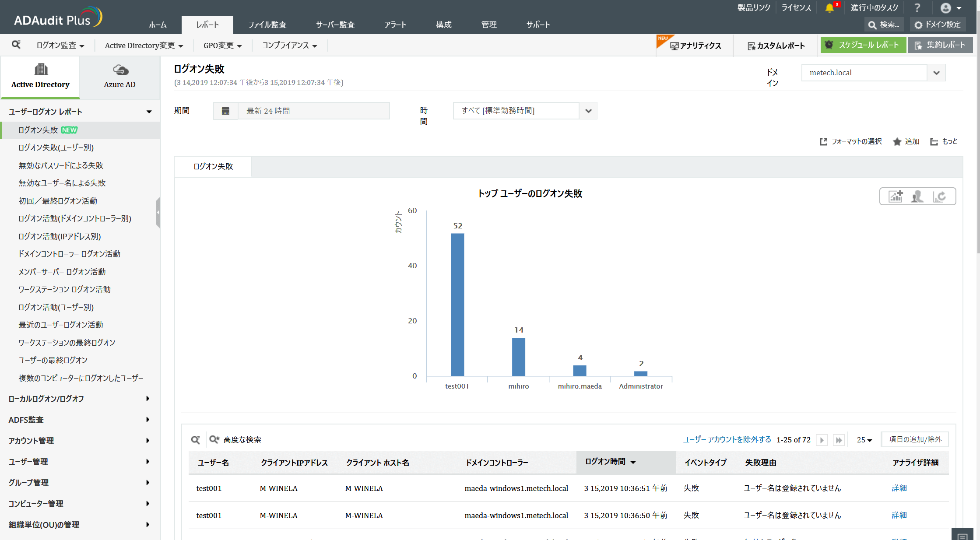Image resolution: width=980 pixels, height=540 pixels.
Task: Open the ドメイン metech.local dropdown
Action: pyautogui.click(x=936, y=73)
